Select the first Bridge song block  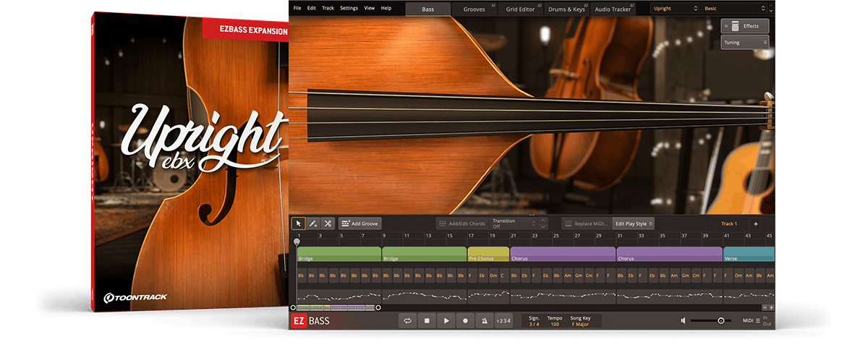339,255
